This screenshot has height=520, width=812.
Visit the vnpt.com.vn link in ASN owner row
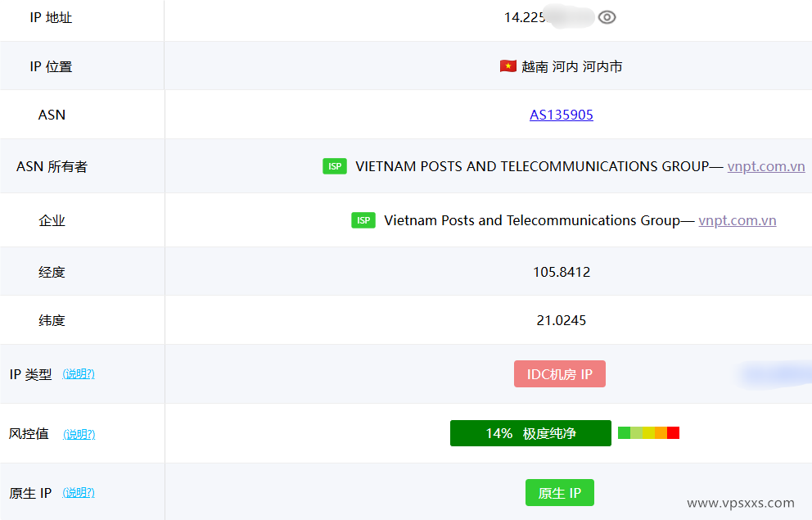pyautogui.click(x=766, y=165)
